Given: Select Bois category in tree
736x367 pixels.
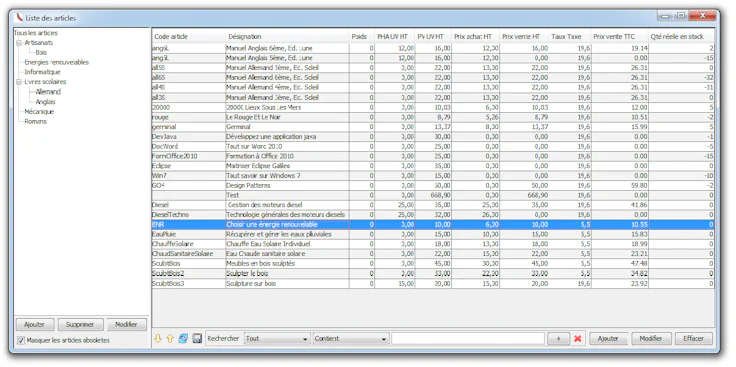Looking at the screenshot, I should [41, 53].
